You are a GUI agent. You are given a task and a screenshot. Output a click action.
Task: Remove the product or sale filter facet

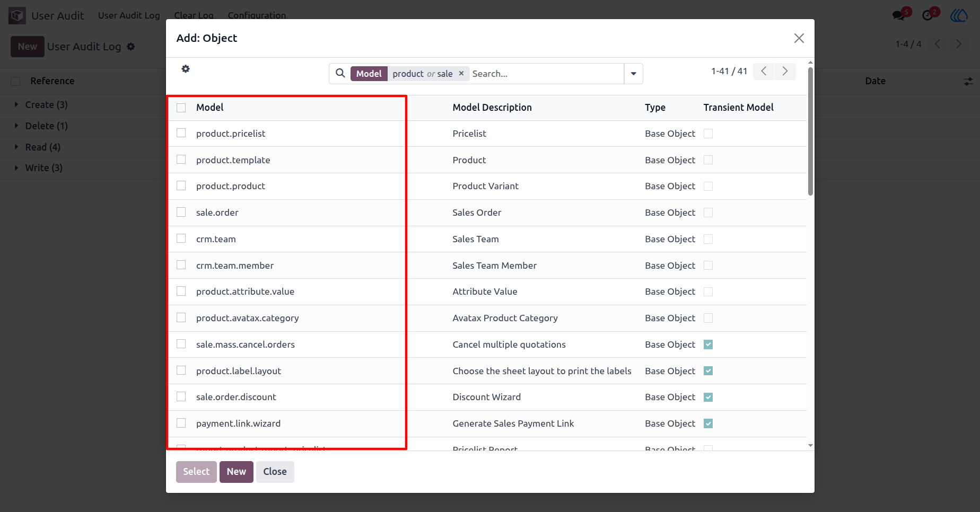(461, 74)
